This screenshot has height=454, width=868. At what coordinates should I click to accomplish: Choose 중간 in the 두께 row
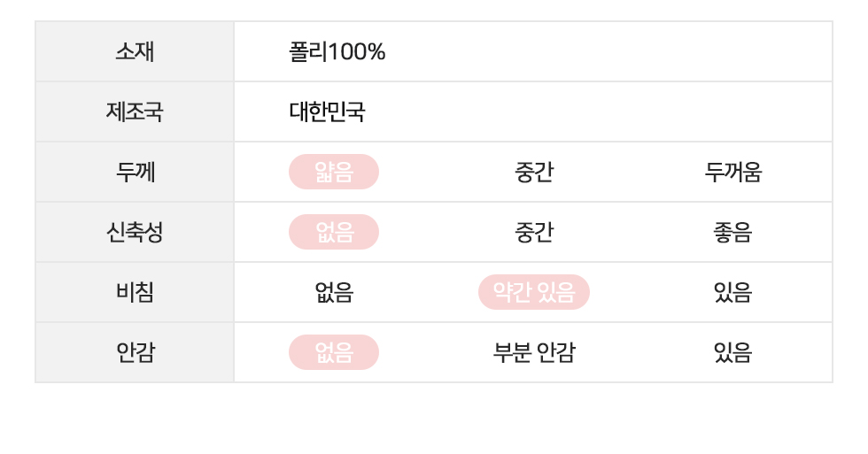534,172
